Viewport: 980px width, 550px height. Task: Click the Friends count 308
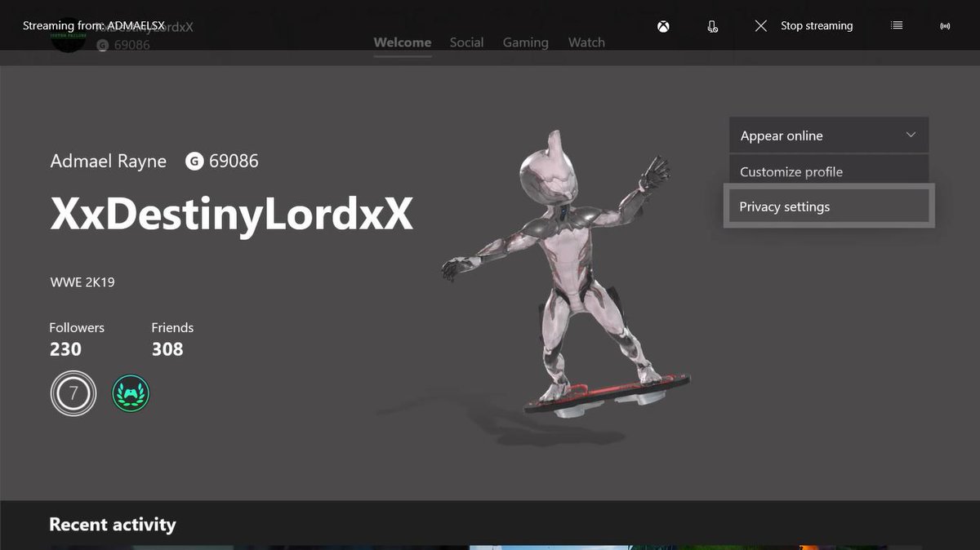(x=167, y=349)
